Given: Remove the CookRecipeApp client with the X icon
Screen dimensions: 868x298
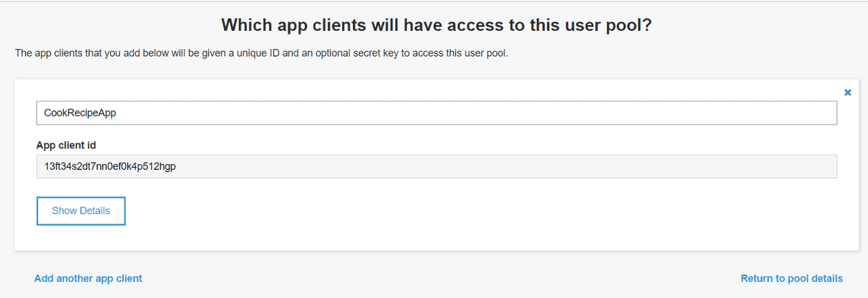Looking at the screenshot, I should coord(847,93).
